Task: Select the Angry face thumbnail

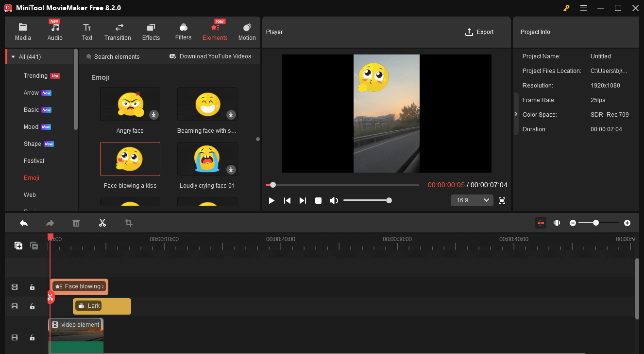Action: pyautogui.click(x=130, y=104)
